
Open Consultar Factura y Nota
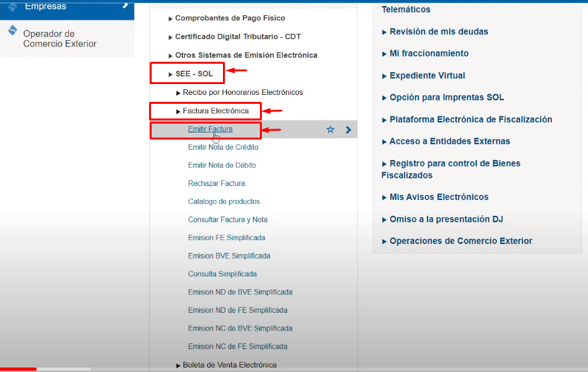point(228,220)
